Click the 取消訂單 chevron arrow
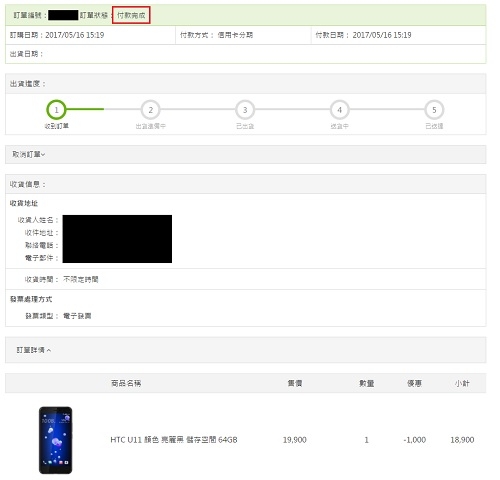 tap(43, 155)
